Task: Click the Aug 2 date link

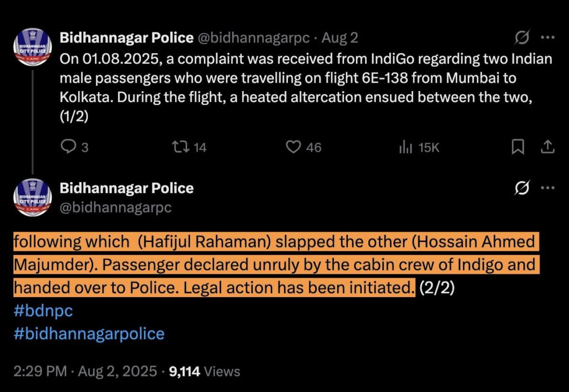Action: [x=340, y=38]
